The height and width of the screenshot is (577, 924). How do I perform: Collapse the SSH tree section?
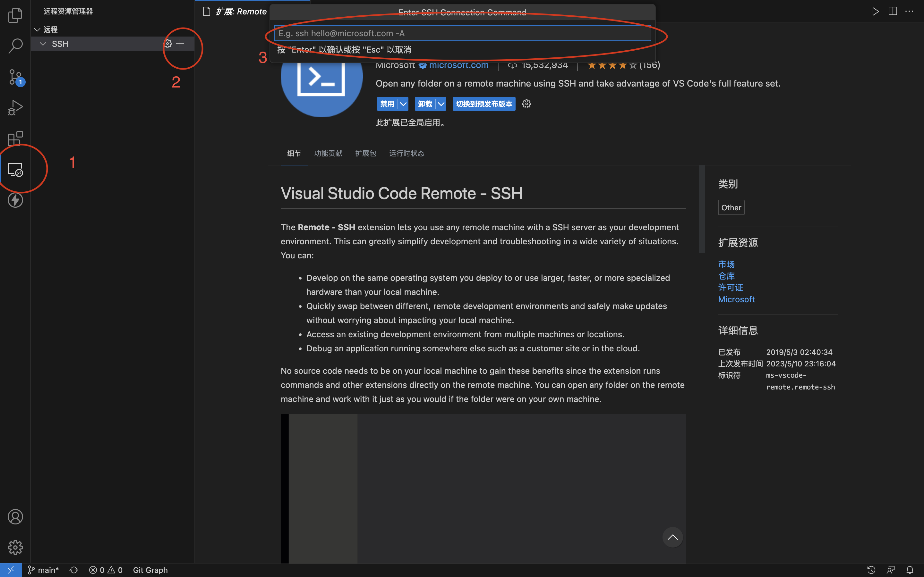[x=43, y=44]
